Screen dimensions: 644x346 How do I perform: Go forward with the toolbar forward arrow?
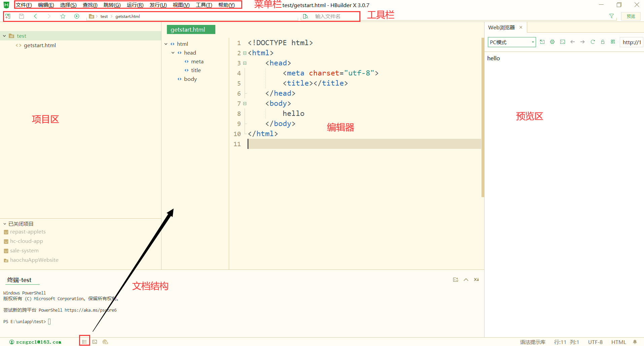tap(49, 16)
